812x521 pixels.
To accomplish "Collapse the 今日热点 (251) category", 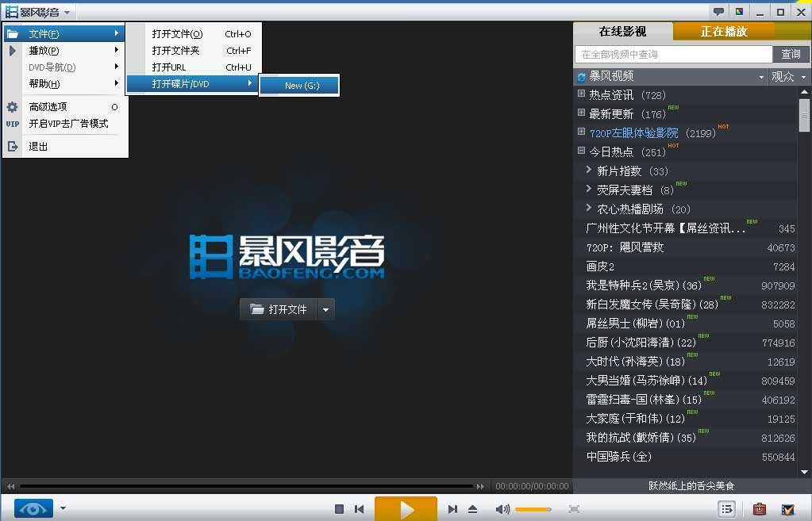I will [582, 151].
